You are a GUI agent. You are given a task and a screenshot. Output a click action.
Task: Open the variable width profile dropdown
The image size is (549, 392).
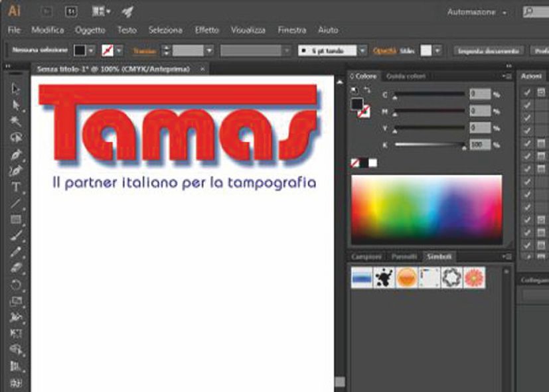tap(287, 50)
